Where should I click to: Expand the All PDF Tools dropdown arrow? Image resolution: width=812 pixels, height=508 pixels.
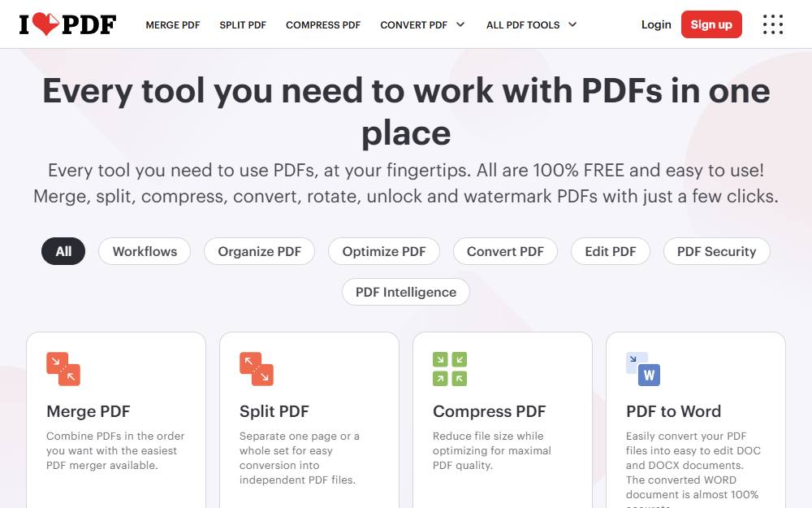pos(572,24)
